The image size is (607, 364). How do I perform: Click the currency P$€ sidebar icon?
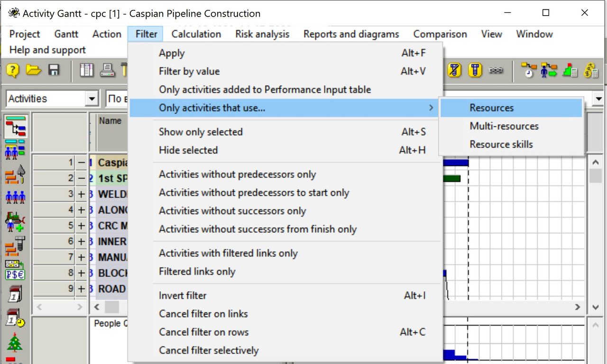pos(15,270)
